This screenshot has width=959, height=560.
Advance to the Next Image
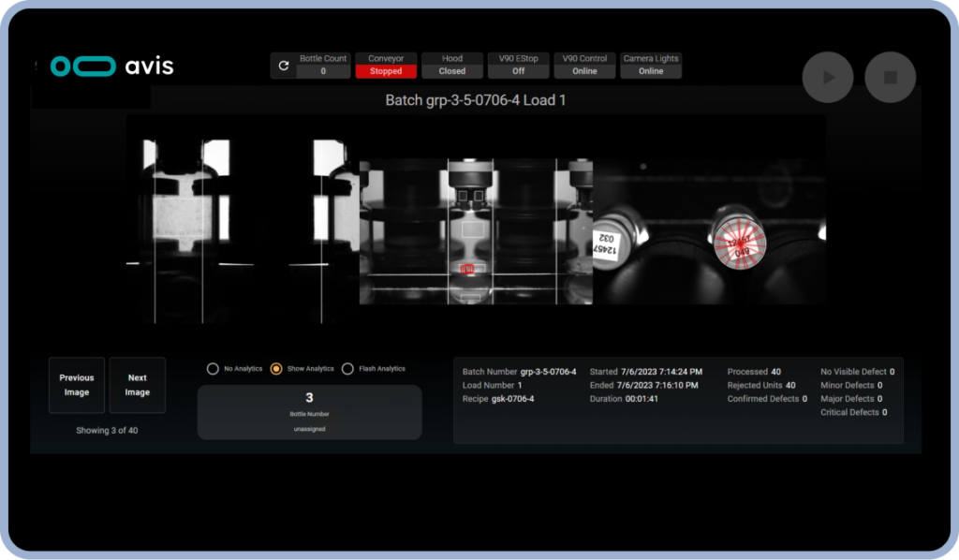pos(138,385)
